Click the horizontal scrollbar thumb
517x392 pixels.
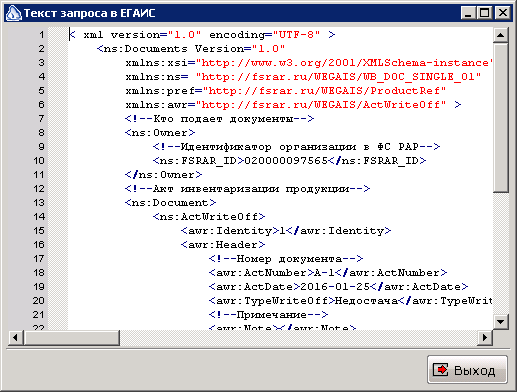coord(71,337)
